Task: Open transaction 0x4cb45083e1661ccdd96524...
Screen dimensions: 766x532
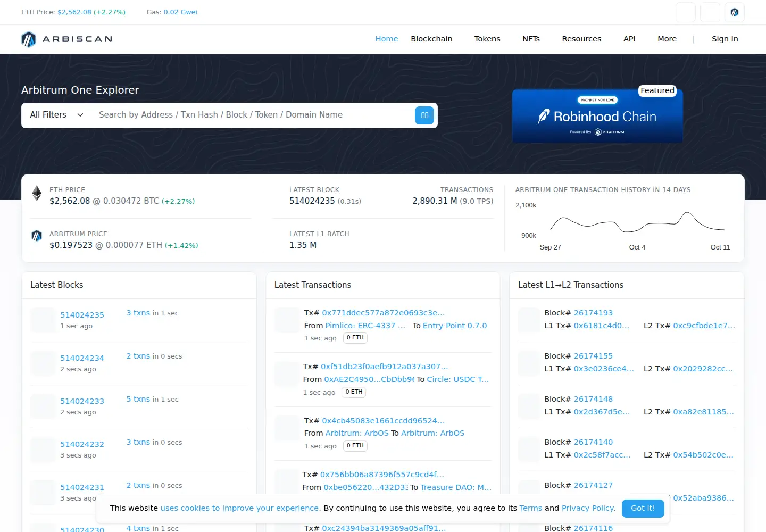Action: click(384, 421)
